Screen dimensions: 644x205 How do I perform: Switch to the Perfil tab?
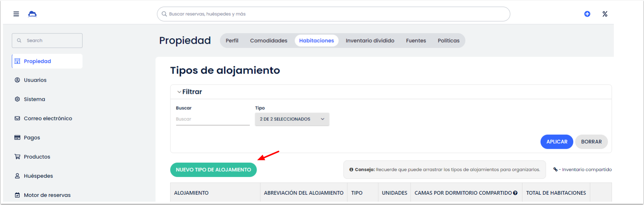click(232, 40)
